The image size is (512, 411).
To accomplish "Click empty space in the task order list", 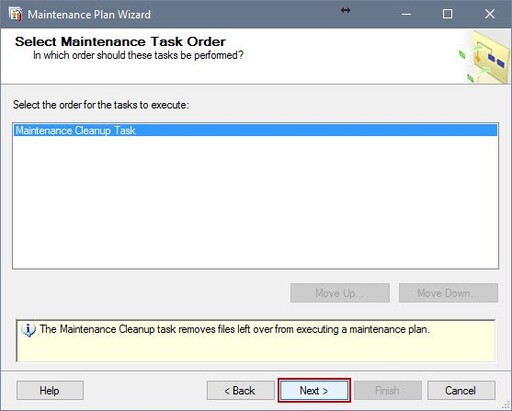I will [x=255, y=202].
